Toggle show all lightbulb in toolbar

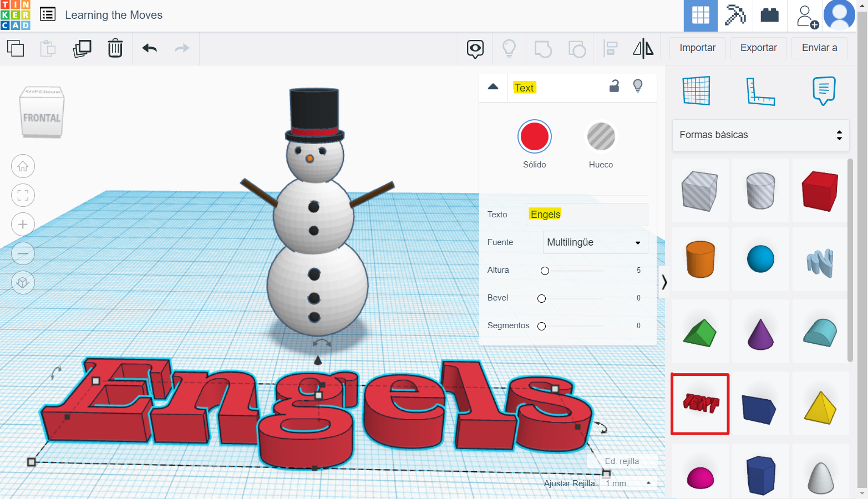509,49
